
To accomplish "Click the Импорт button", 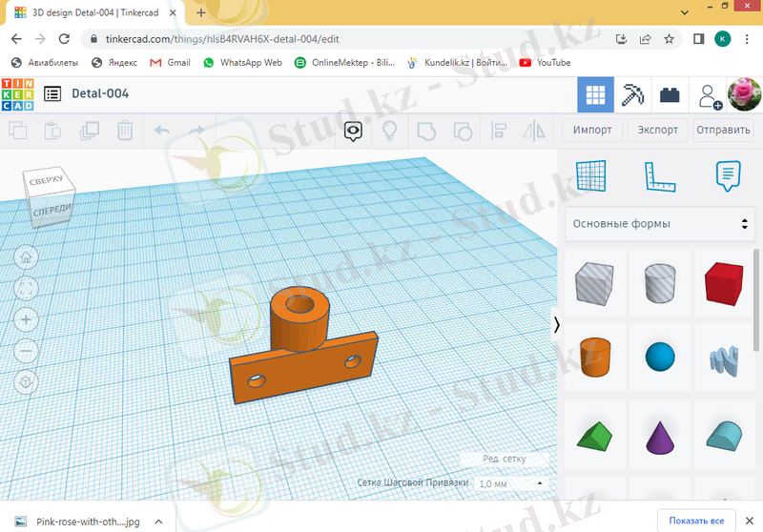I will pos(592,130).
